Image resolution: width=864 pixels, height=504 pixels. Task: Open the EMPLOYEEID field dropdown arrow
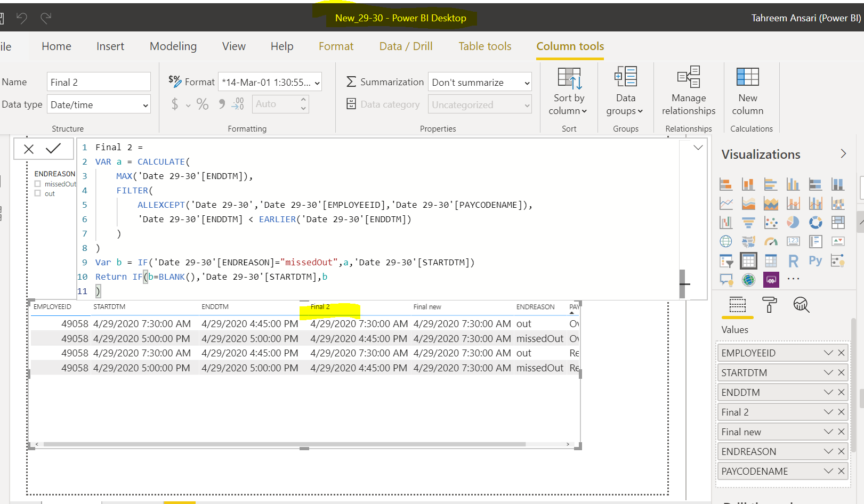point(828,353)
